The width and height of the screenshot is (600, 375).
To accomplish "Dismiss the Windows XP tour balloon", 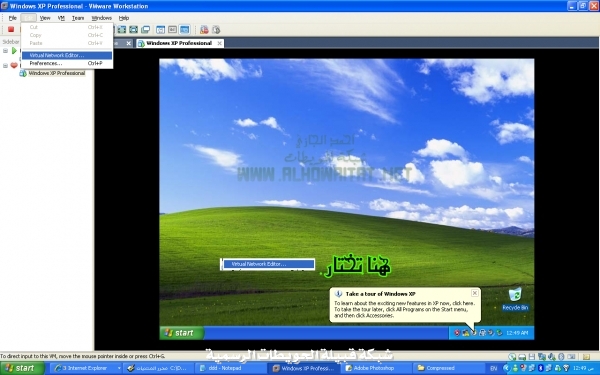I will (x=474, y=293).
